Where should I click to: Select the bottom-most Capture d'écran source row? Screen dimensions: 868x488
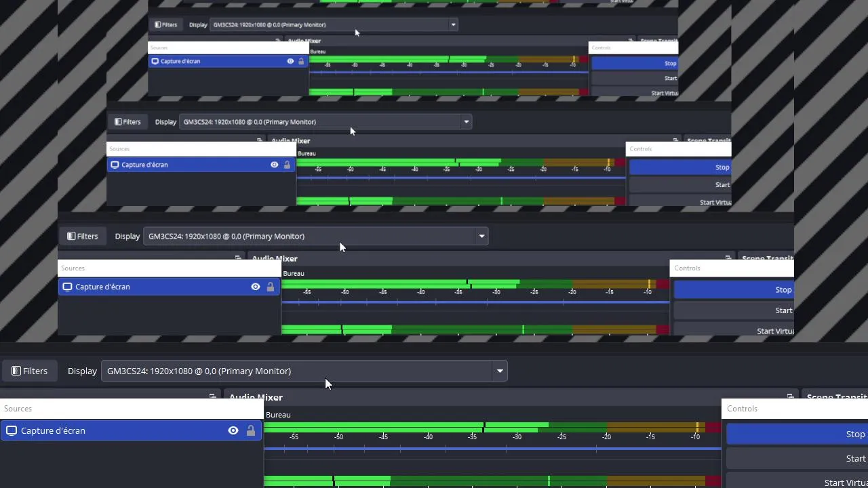[x=132, y=430]
